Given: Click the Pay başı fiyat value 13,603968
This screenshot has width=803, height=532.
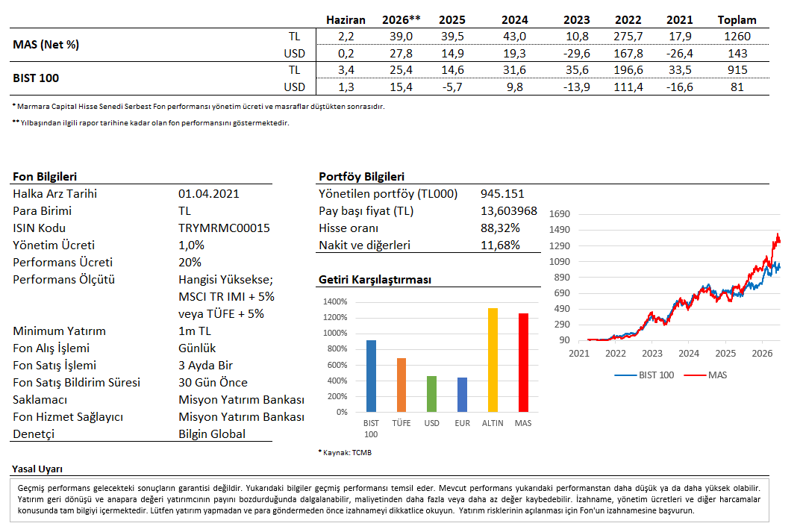Looking at the screenshot, I should tap(508, 211).
